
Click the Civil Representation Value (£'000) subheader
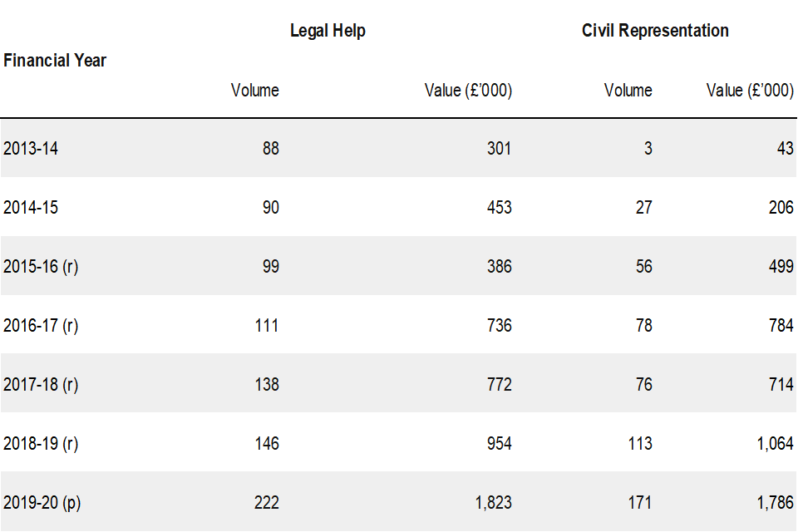pos(750,90)
